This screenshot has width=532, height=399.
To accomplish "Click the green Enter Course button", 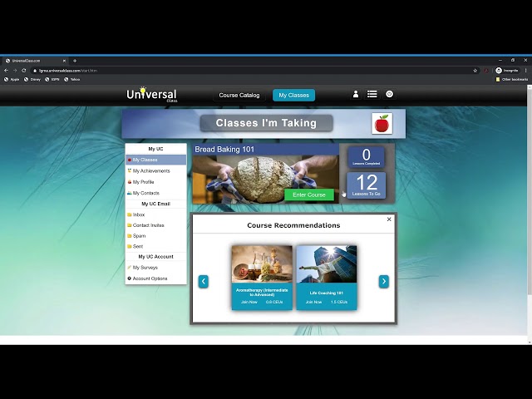I will click(x=309, y=195).
